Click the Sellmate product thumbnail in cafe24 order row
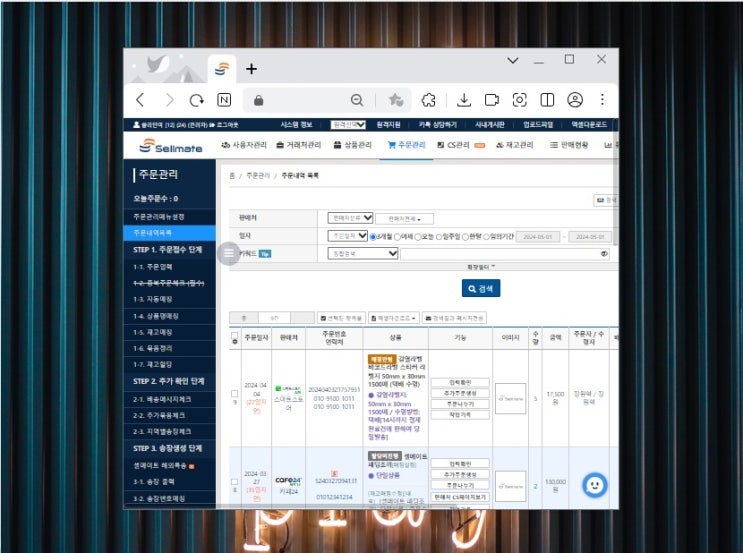 510,486
